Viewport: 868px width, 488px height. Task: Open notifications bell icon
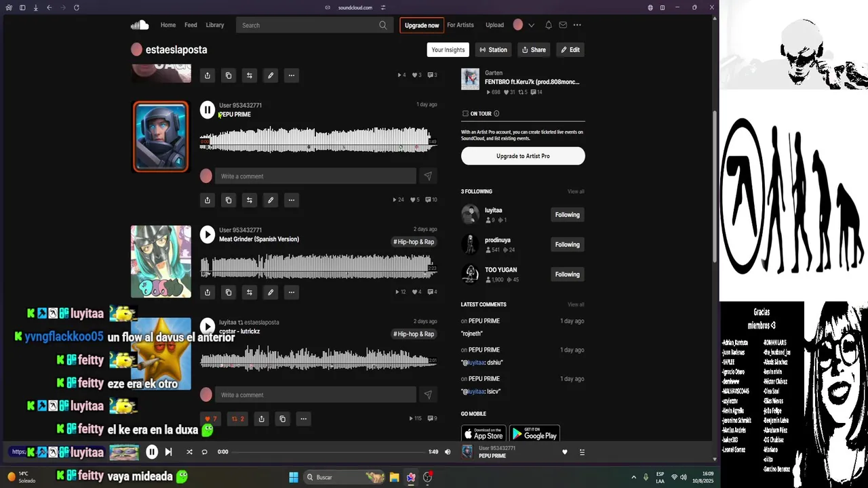(549, 25)
